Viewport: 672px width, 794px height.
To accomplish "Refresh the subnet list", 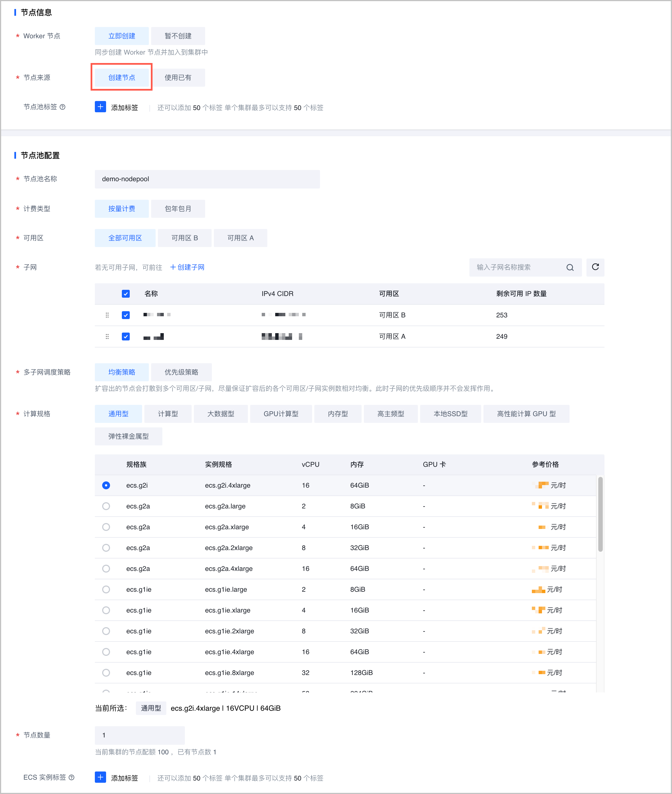I will (595, 267).
